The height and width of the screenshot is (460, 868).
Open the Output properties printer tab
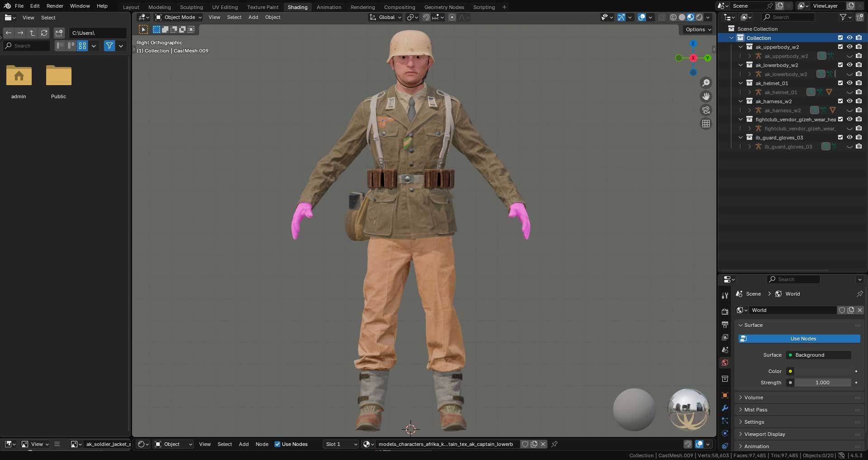(x=725, y=325)
